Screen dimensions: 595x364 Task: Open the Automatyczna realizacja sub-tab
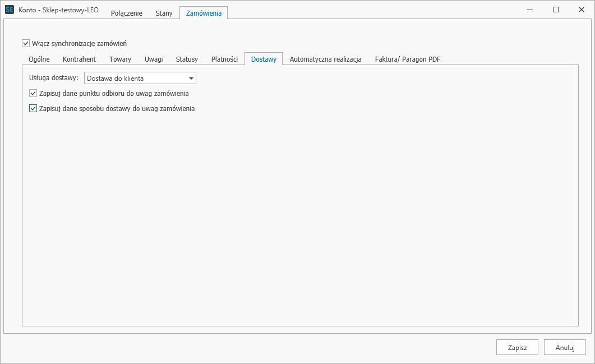[326, 59]
